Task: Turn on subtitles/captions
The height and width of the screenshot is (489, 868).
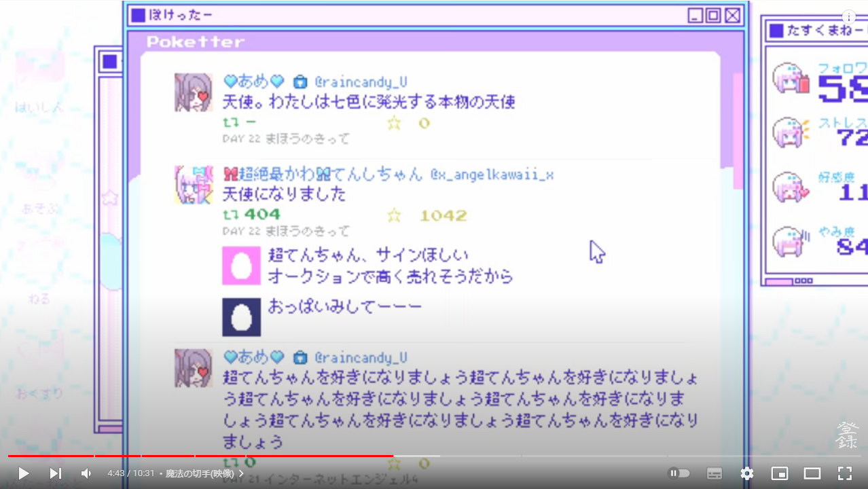Action: point(715,473)
